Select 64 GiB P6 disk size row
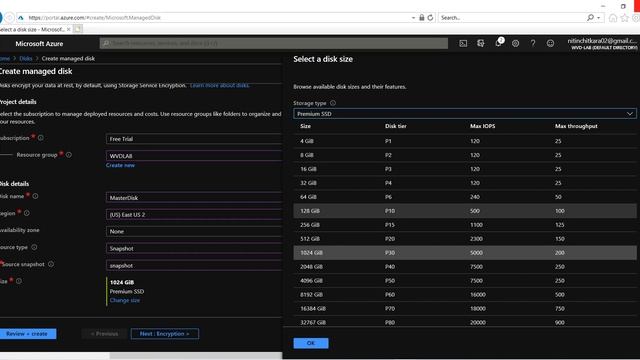Viewport: 640px width, 360px height. coord(464,197)
